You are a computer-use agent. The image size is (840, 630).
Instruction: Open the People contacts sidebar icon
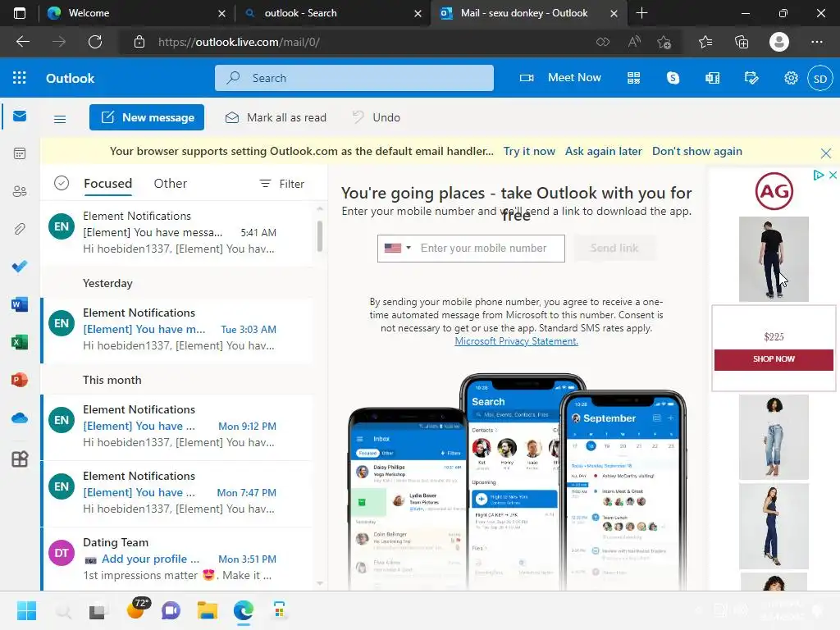pyautogui.click(x=20, y=191)
